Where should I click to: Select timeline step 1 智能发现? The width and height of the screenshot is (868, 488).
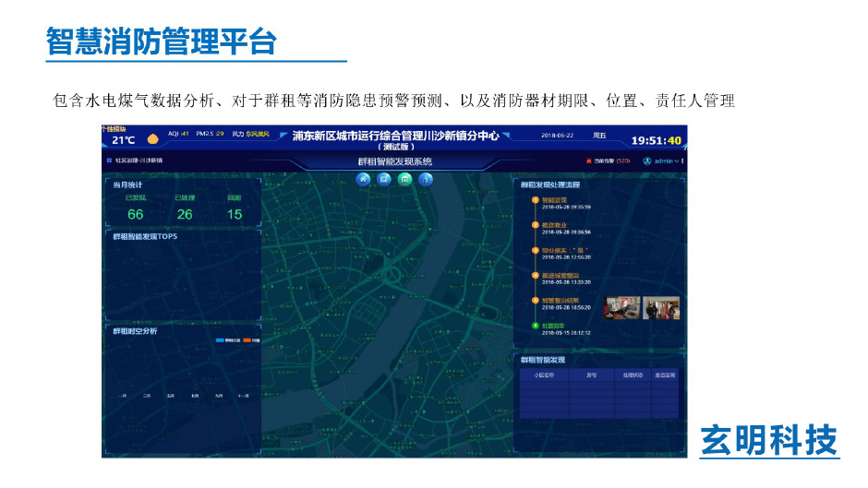coord(535,199)
